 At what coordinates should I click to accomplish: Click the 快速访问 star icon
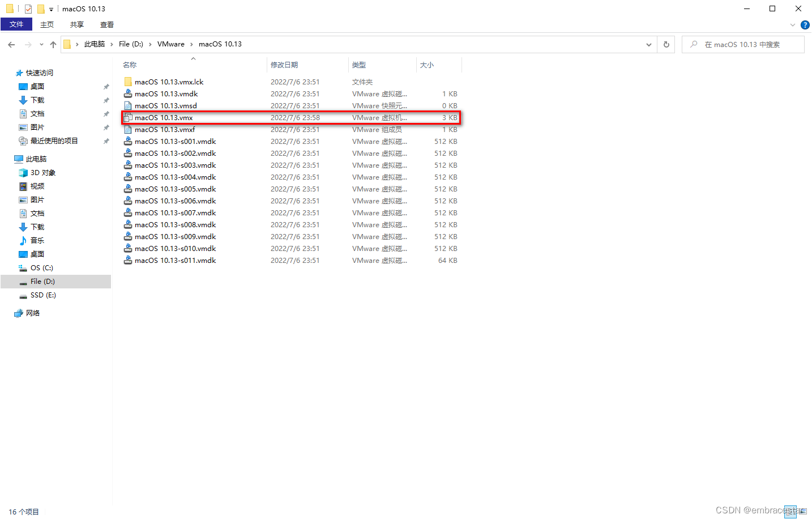click(19, 73)
